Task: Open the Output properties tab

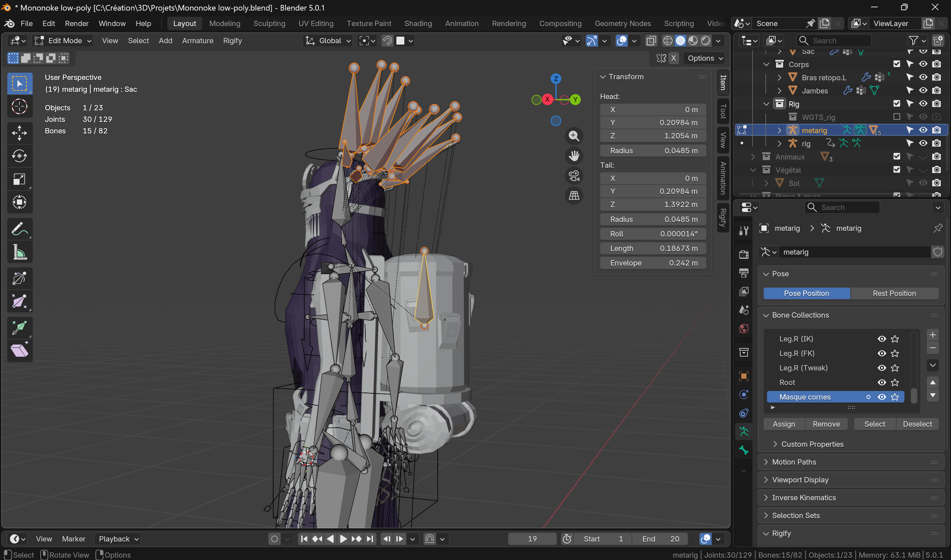Action: [743, 273]
